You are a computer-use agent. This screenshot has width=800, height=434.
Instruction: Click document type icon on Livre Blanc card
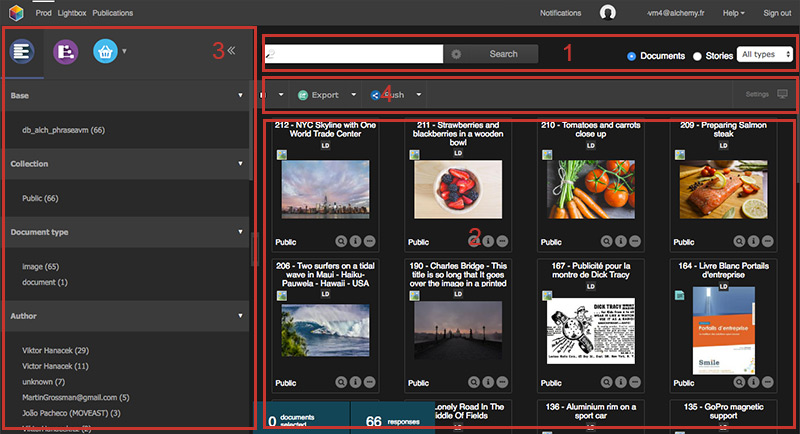680,295
